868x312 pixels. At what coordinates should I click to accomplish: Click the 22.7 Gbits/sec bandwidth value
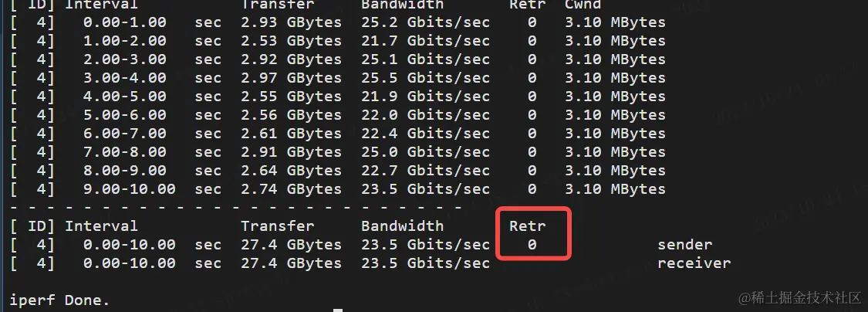point(425,171)
